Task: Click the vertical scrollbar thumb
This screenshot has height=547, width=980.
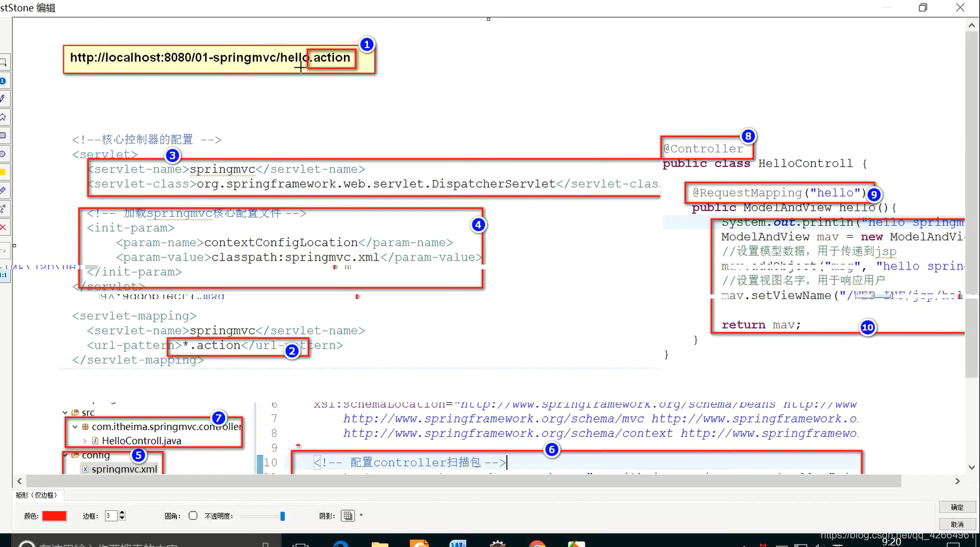Action: [x=972, y=204]
